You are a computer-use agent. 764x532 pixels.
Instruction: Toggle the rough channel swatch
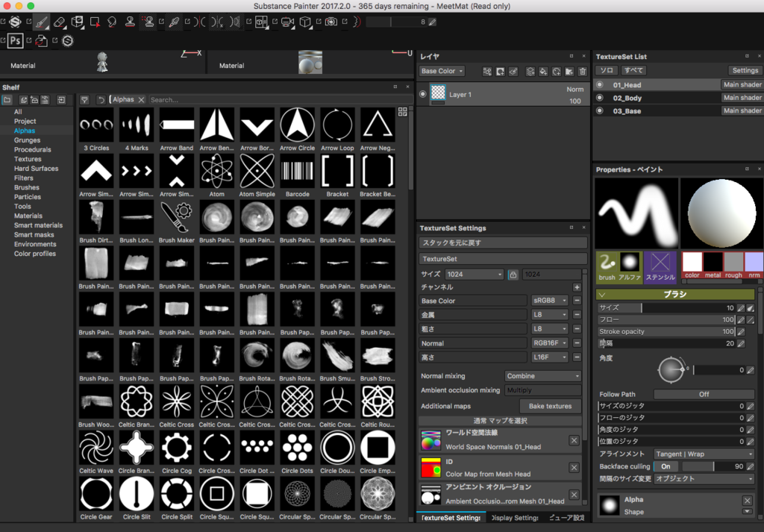coord(734,265)
